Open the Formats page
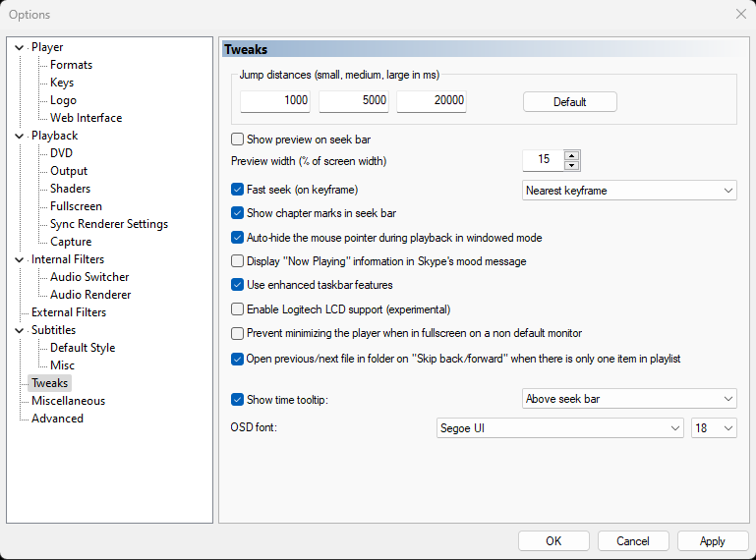 (71, 65)
